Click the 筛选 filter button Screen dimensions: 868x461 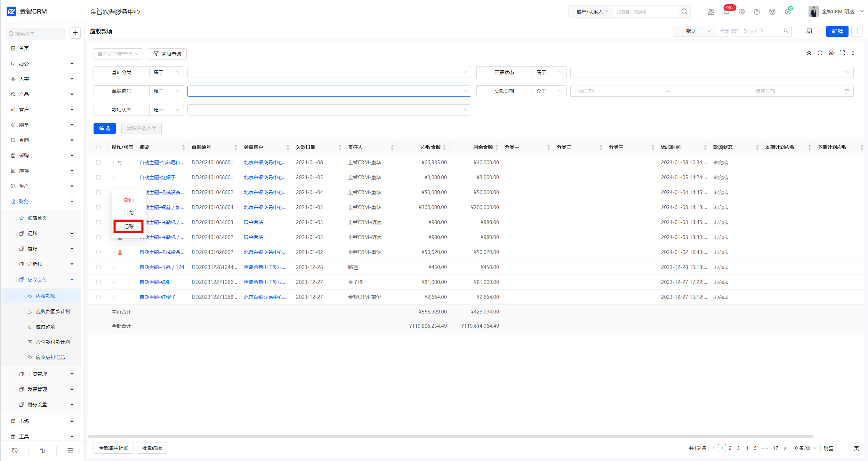tap(105, 128)
